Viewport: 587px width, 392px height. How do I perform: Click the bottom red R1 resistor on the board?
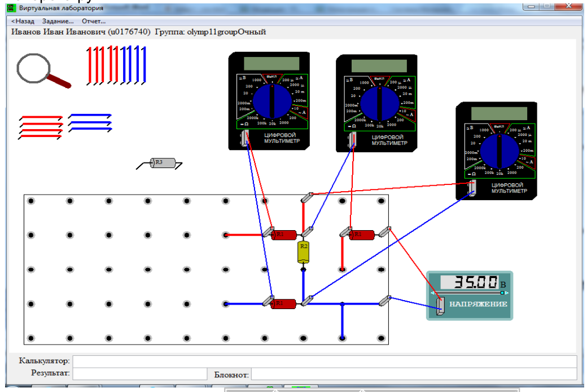283,303
